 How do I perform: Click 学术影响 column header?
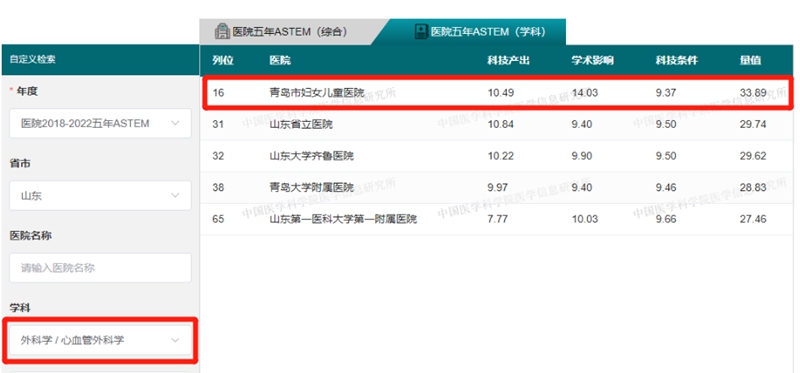coord(592,61)
